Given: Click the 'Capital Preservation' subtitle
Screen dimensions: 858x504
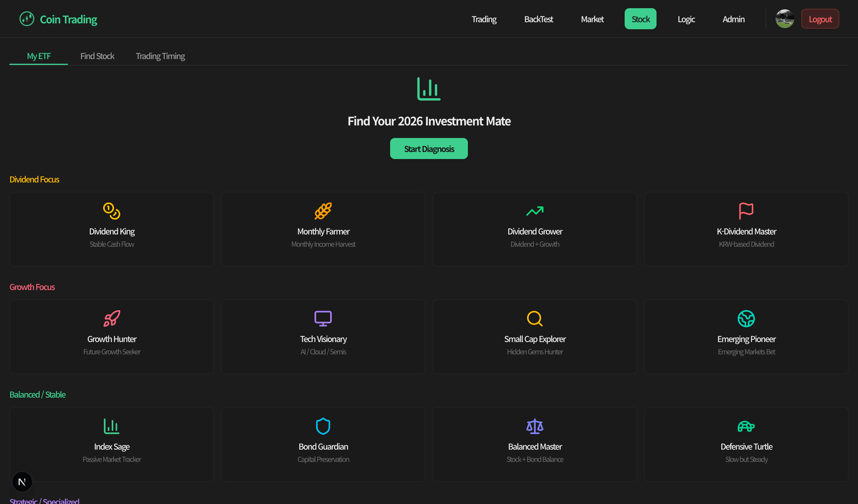Looking at the screenshot, I should (x=323, y=459).
